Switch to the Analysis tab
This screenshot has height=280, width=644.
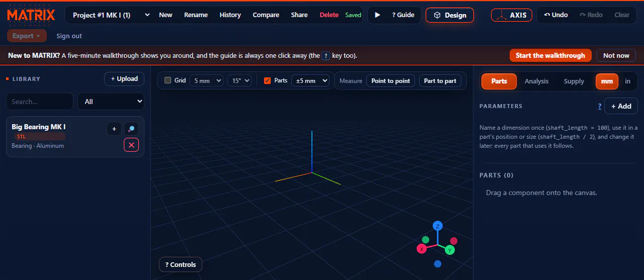pos(536,81)
